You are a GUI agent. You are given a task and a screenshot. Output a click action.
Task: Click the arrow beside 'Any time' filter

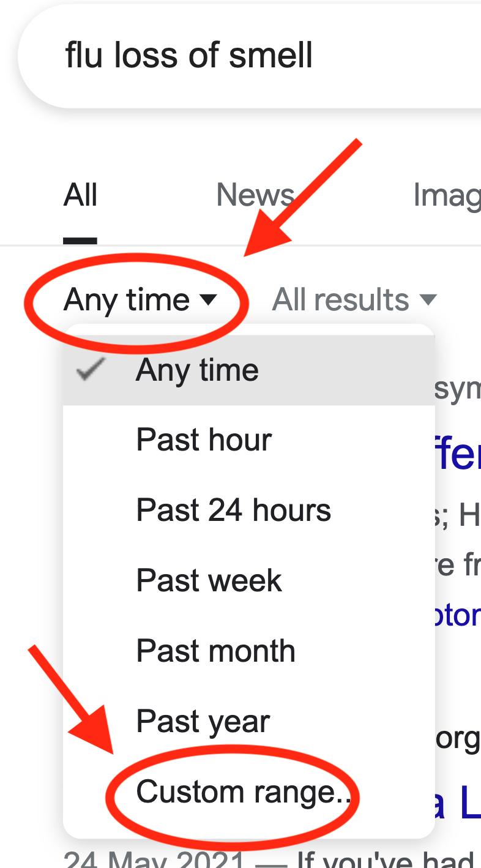[208, 300]
